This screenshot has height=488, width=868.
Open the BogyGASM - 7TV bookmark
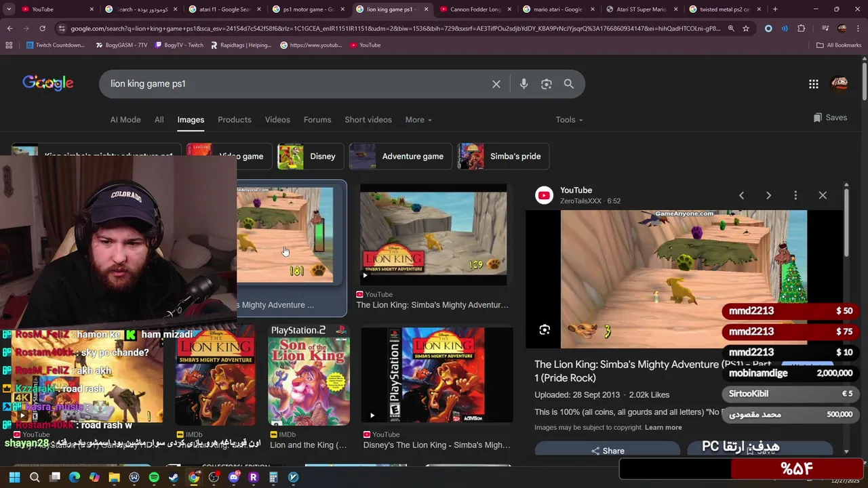122,45
